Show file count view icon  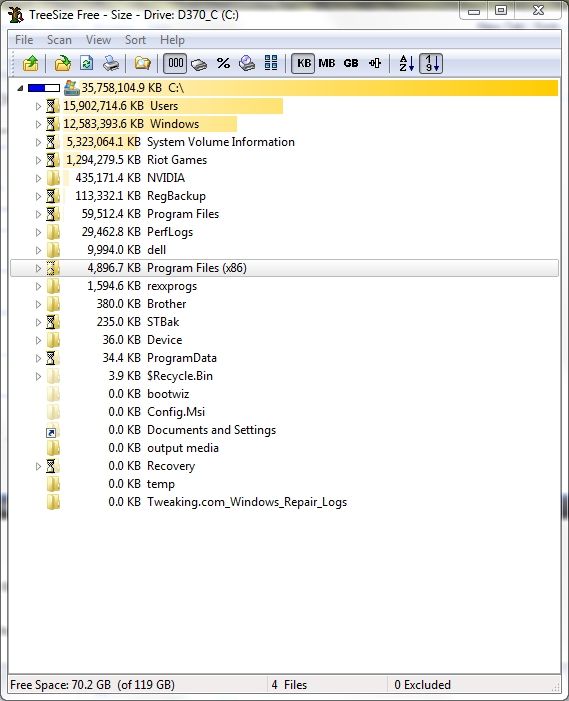[x=247, y=63]
